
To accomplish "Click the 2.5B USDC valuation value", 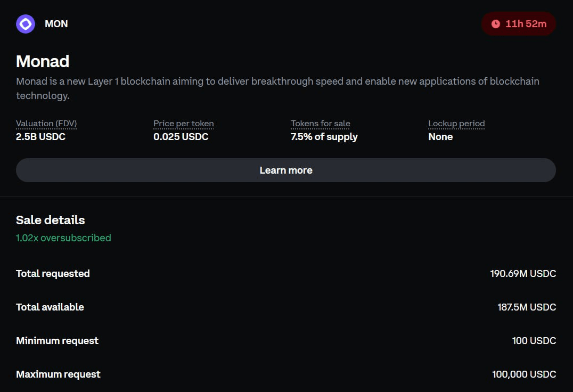I will point(40,137).
